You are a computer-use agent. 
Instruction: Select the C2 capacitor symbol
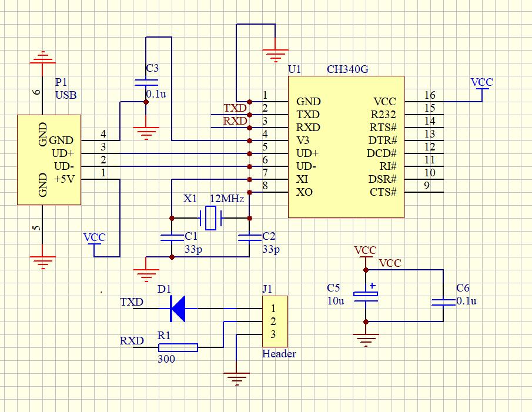[x=250, y=237]
